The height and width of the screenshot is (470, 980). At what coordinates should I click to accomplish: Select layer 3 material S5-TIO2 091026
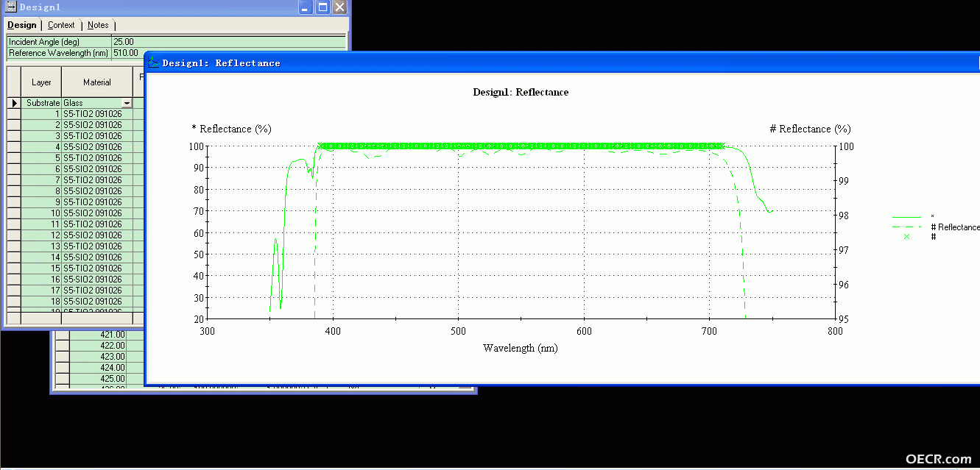pyautogui.click(x=97, y=136)
